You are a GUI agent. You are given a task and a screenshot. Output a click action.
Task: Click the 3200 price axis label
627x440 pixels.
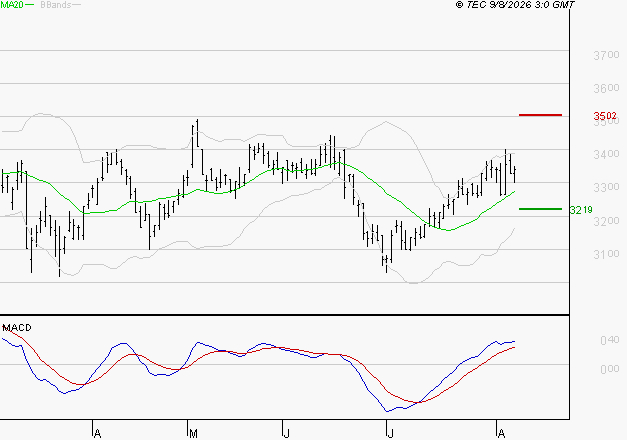click(606, 221)
